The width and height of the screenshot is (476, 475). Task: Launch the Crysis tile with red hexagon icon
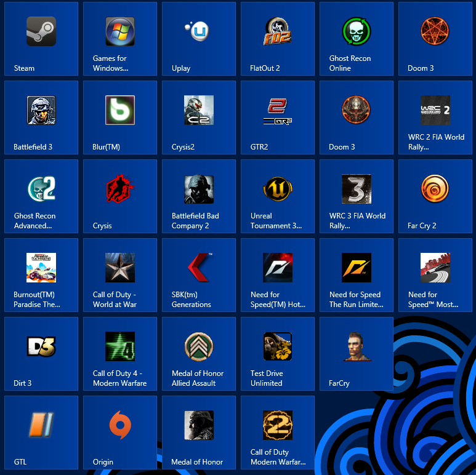click(x=120, y=196)
